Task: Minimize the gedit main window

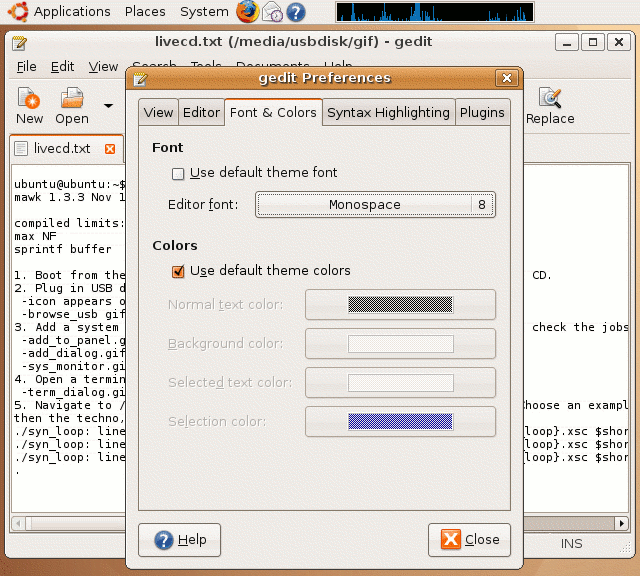Action: click(x=567, y=42)
